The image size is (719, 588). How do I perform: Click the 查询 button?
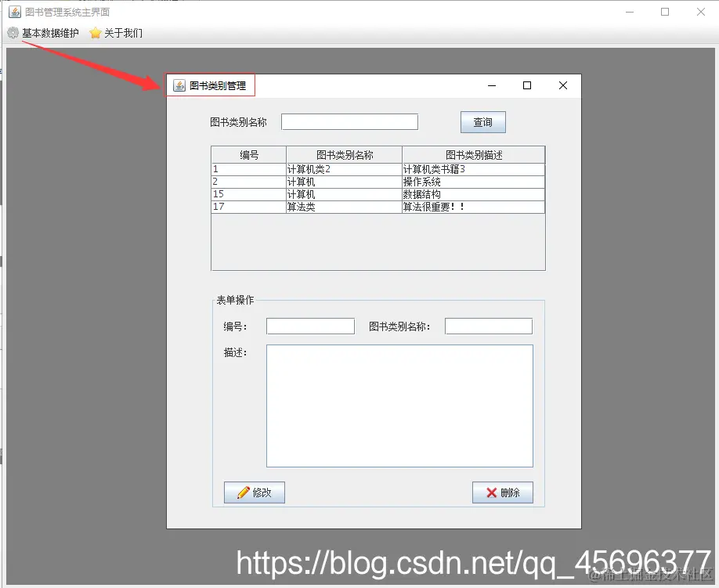(x=482, y=121)
